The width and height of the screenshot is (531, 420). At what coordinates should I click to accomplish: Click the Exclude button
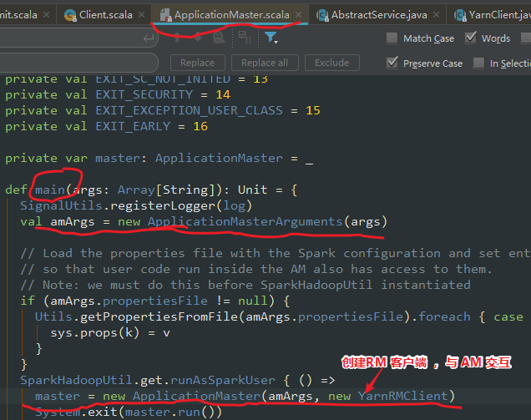coord(332,63)
